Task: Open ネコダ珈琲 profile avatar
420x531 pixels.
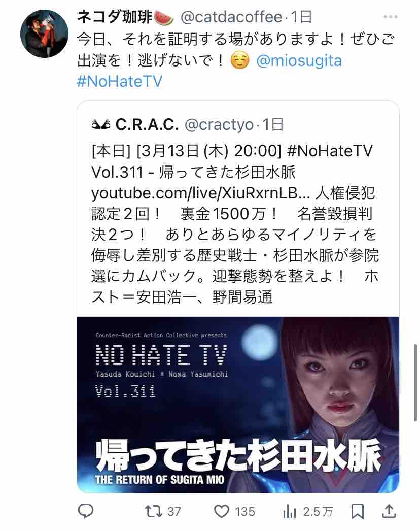Action: click(44, 34)
